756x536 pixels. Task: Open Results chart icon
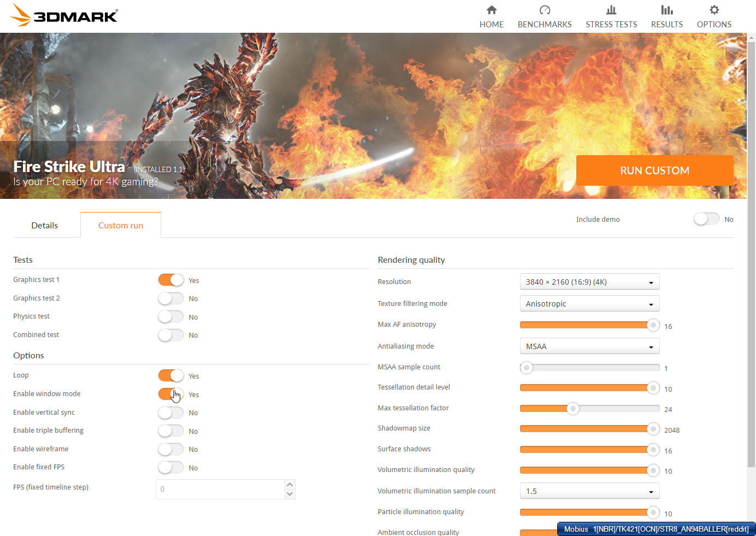[667, 10]
